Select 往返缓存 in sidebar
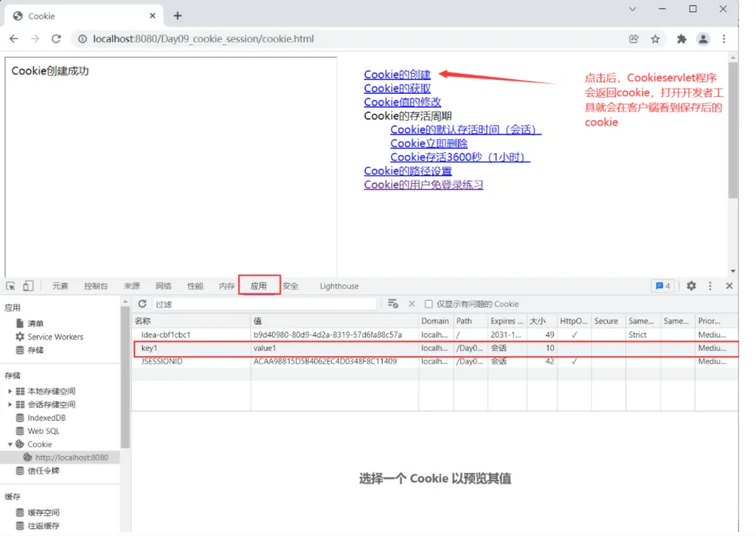 (x=43, y=526)
